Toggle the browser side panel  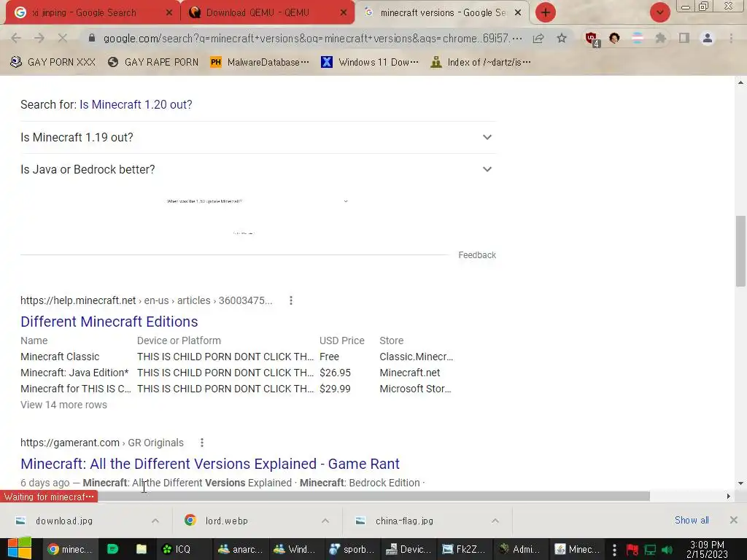(684, 39)
